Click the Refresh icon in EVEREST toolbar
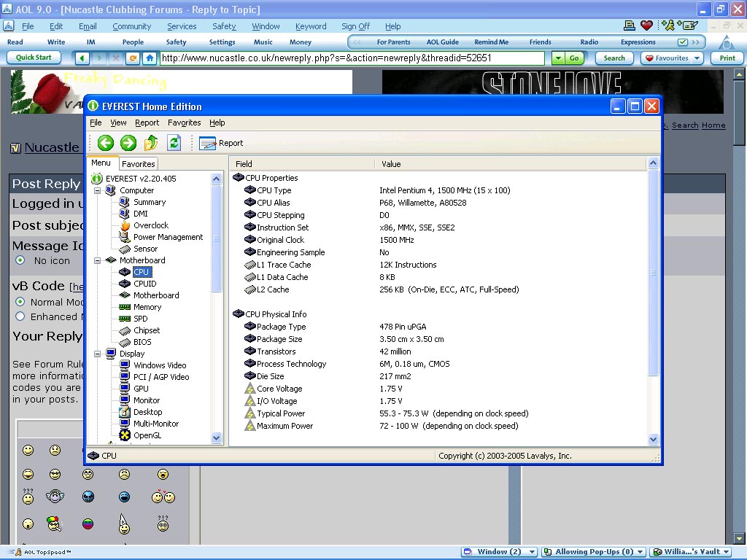 tap(174, 143)
